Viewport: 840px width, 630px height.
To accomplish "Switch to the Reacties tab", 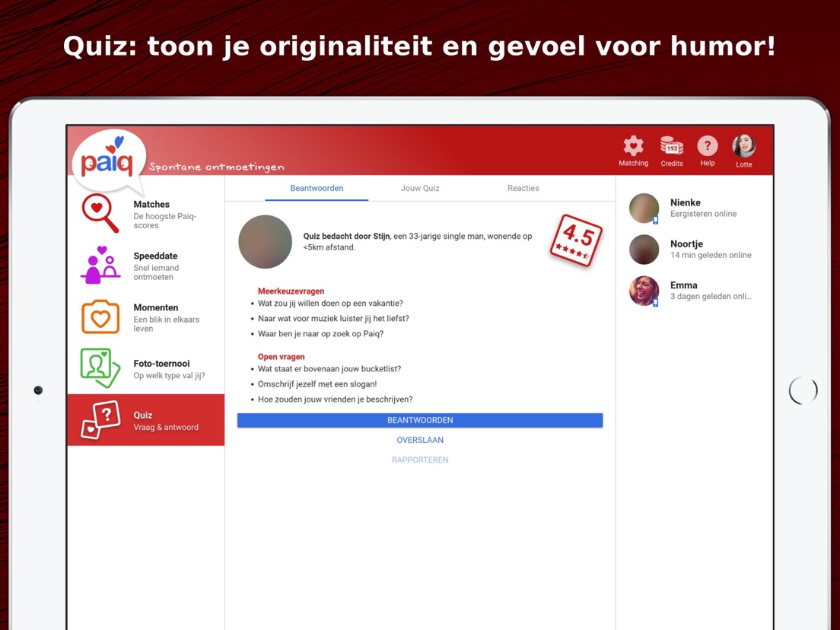I will [x=523, y=189].
